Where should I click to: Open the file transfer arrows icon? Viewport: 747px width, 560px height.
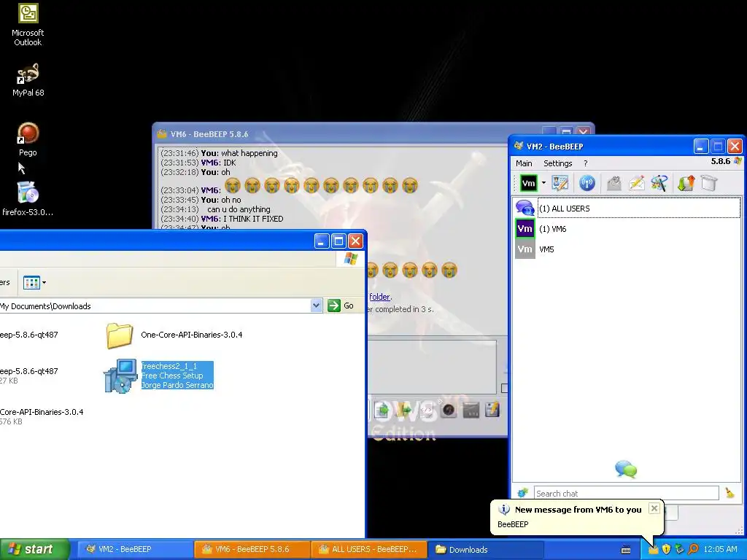(x=686, y=183)
